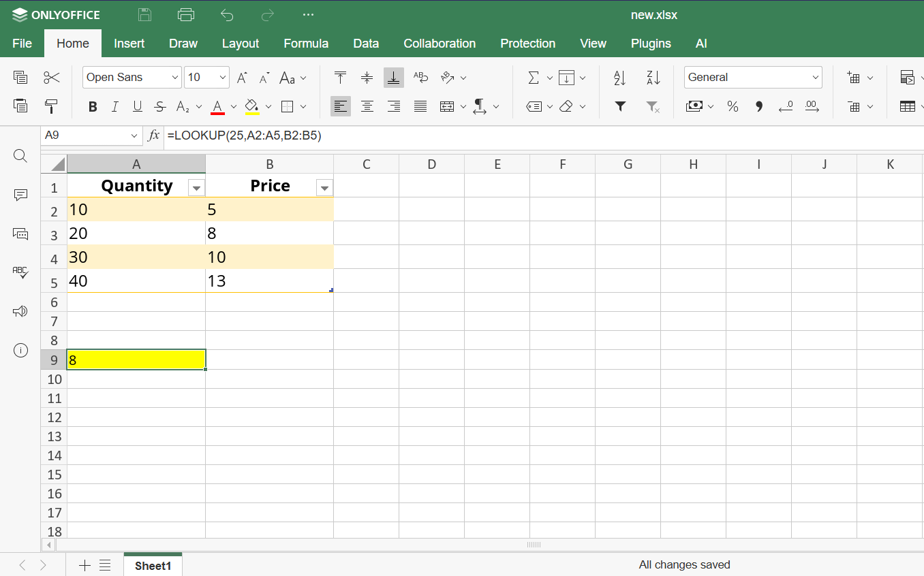Open the Quantity column filter dropdown

(x=196, y=187)
